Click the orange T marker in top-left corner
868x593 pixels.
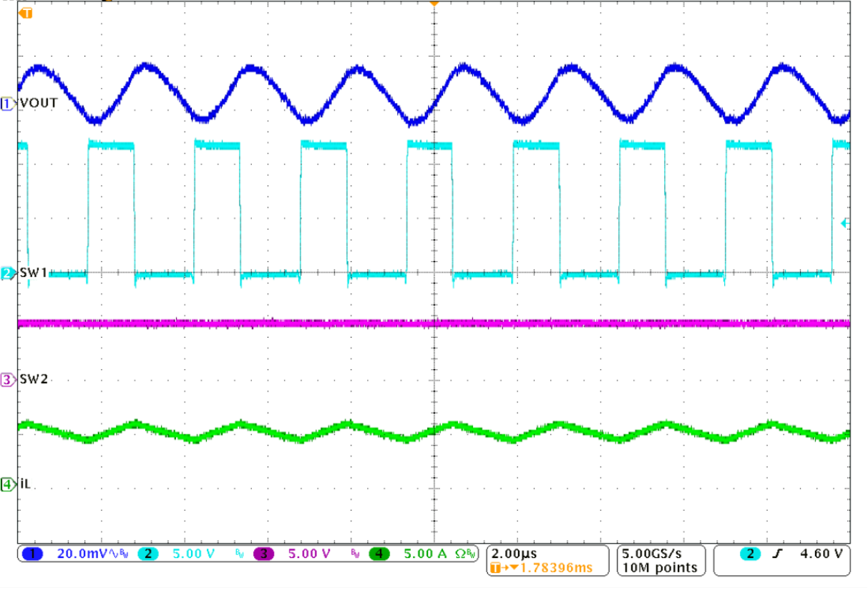26,12
